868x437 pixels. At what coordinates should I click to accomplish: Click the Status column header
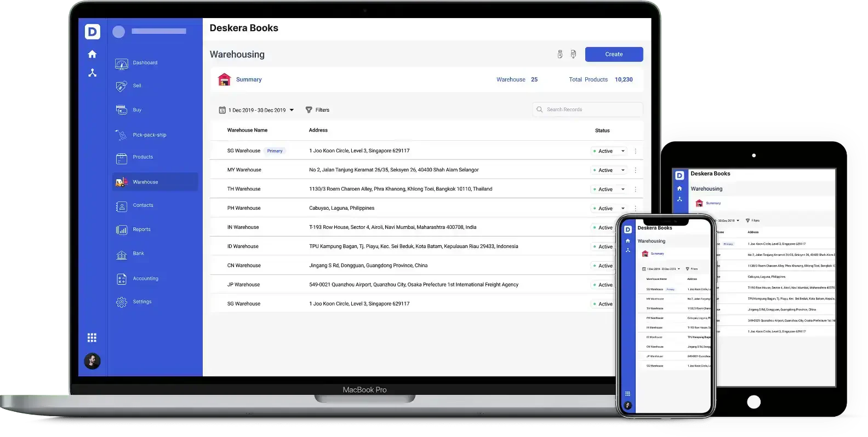[x=602, y=130]
